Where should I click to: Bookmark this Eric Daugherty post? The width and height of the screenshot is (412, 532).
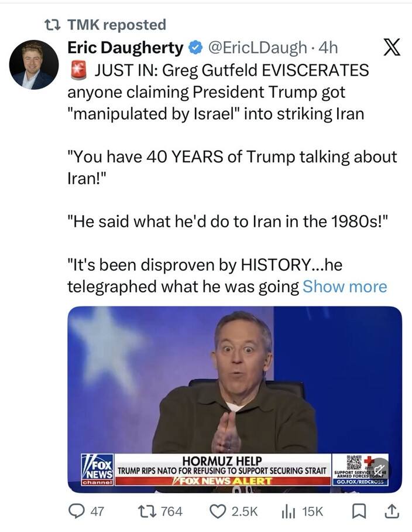(361, 511)
